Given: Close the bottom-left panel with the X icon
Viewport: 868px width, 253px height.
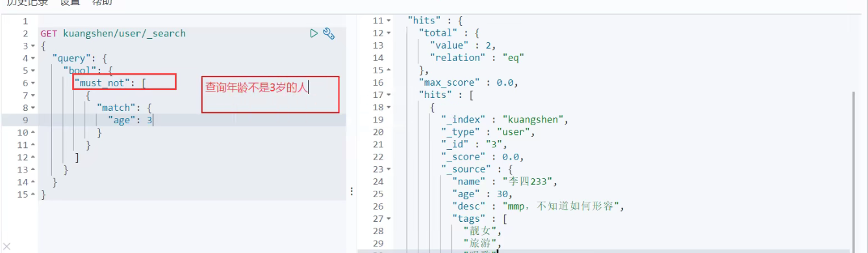Looking at the screenshot, I should tap(7, 246).
